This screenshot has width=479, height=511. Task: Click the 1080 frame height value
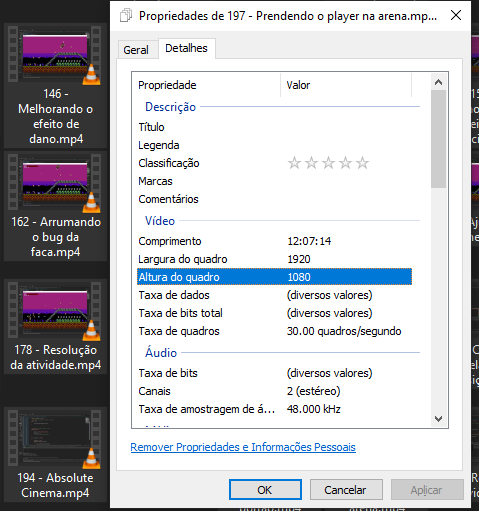coord(299,277)
